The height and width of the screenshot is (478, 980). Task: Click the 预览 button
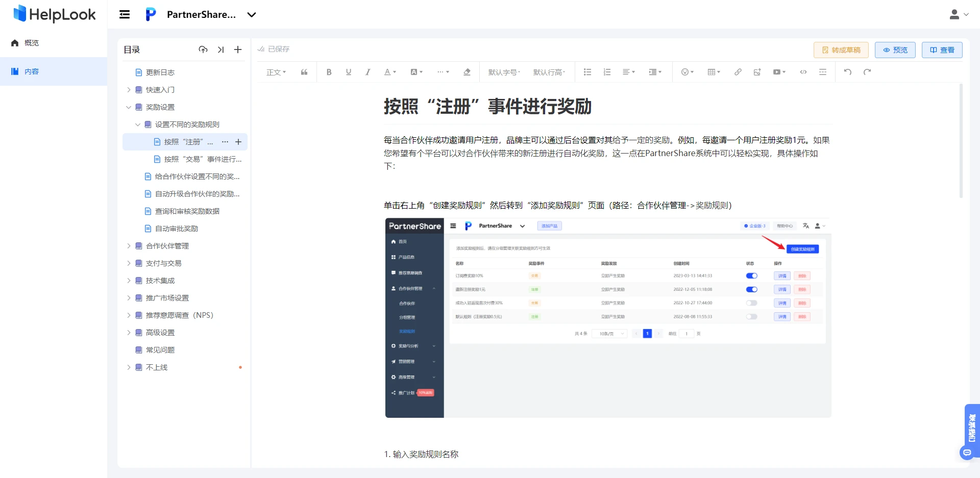[895, 49]
